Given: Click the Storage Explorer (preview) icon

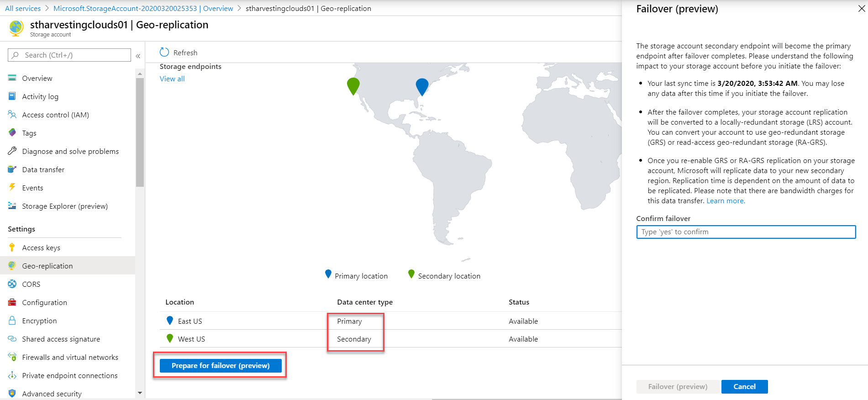Looking at the screenshot, I should click(x=12, y=206).
